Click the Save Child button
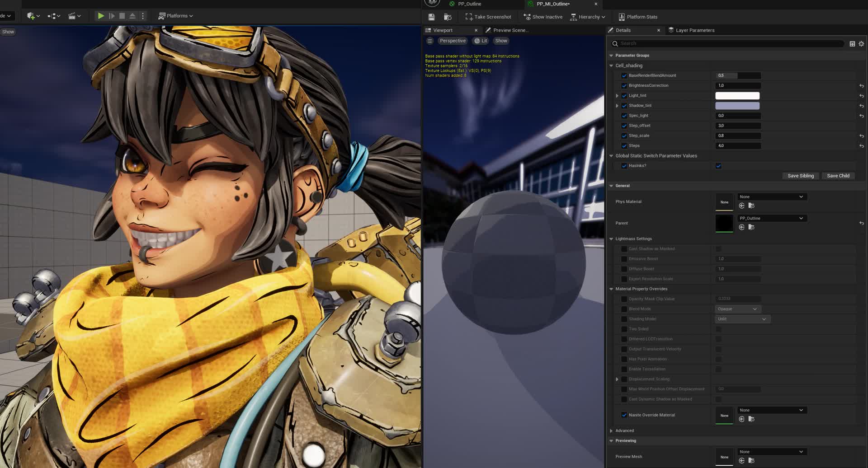Image resolution: width=868 pixels, height=468 pixels. pos(838,176)
